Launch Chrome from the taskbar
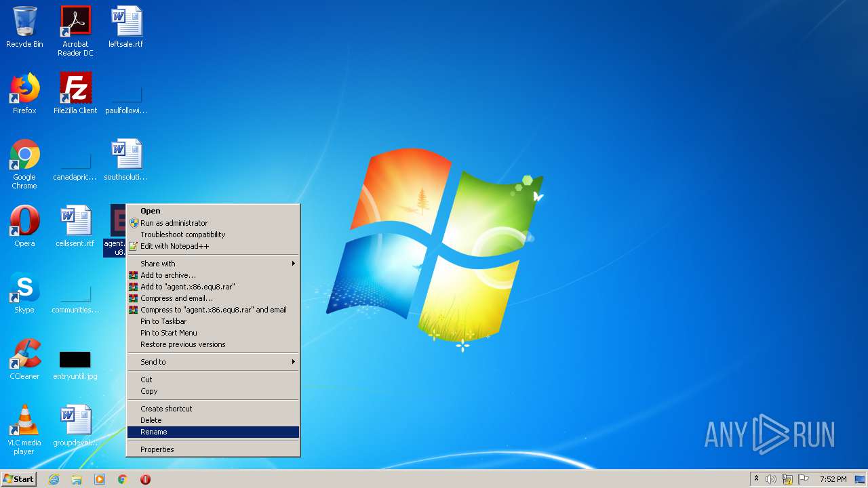868x488 pixels. [123, 479]
